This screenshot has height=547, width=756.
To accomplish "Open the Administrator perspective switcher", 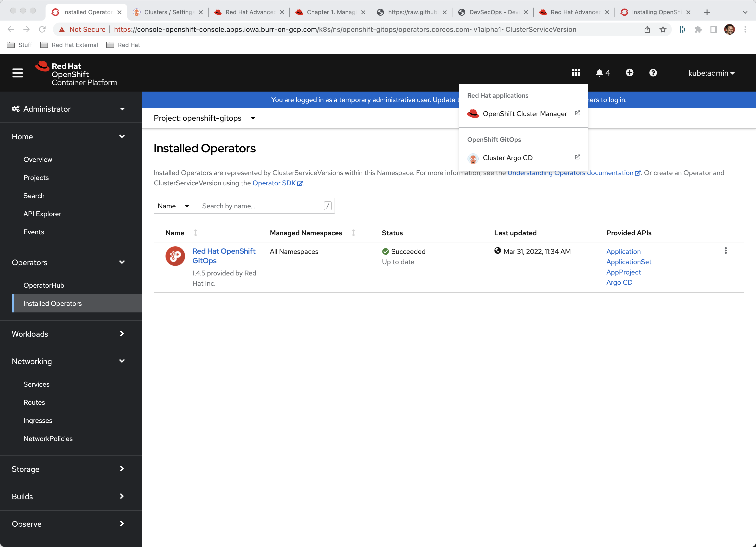I will pos(68,109).
